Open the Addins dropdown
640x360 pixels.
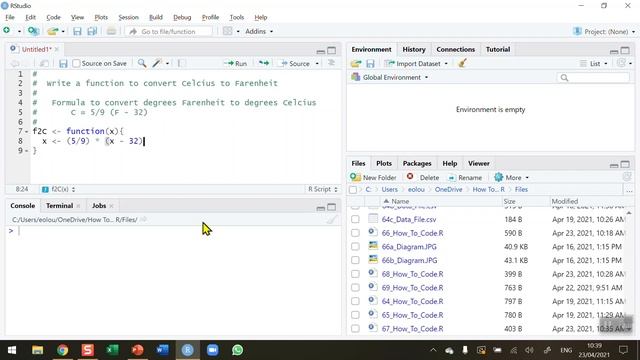click(259, 31)
